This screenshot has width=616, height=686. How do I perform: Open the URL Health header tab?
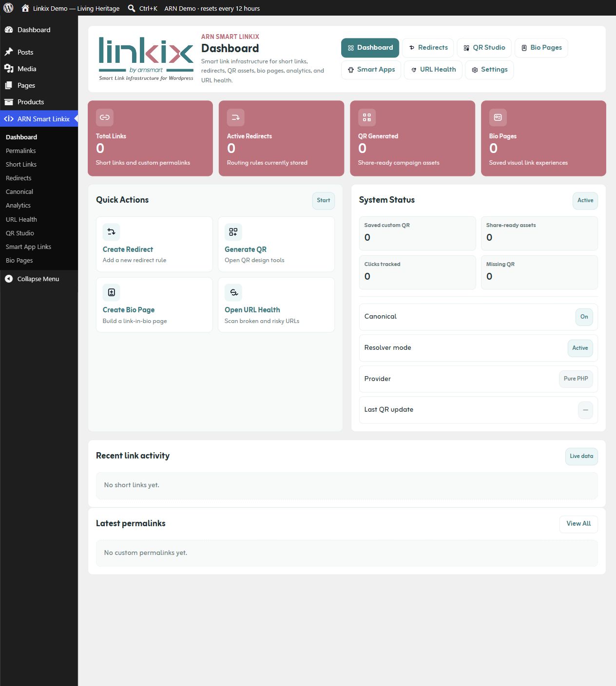click(x=433, y=70)
